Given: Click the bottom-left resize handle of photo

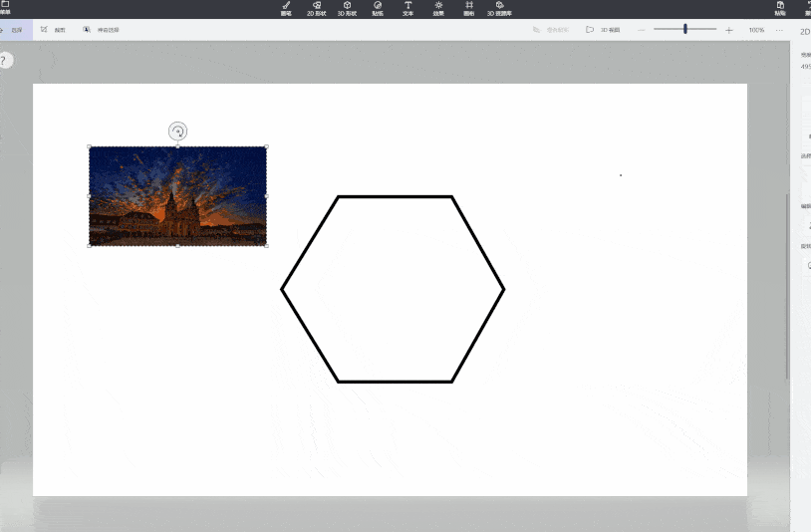Looking at the screenshot, I should click(90, 246).
